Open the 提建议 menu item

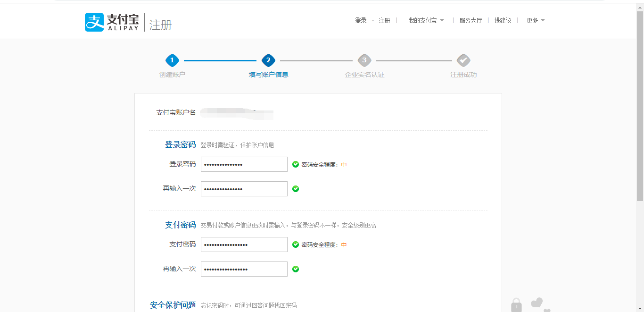coord(503,20)
